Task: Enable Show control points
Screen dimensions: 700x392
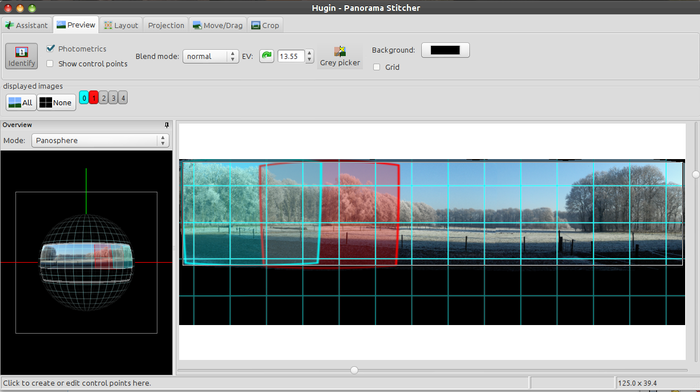Action: pos(50,63)
